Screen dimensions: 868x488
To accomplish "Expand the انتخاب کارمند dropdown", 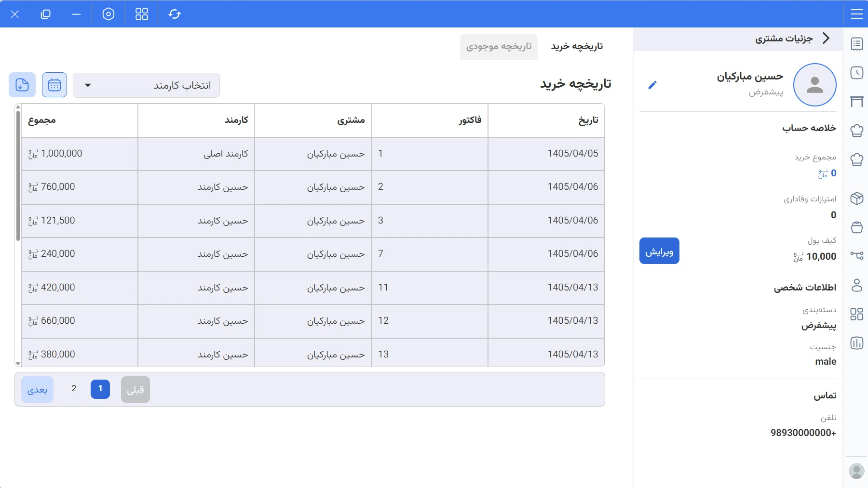I will [146, 85].
